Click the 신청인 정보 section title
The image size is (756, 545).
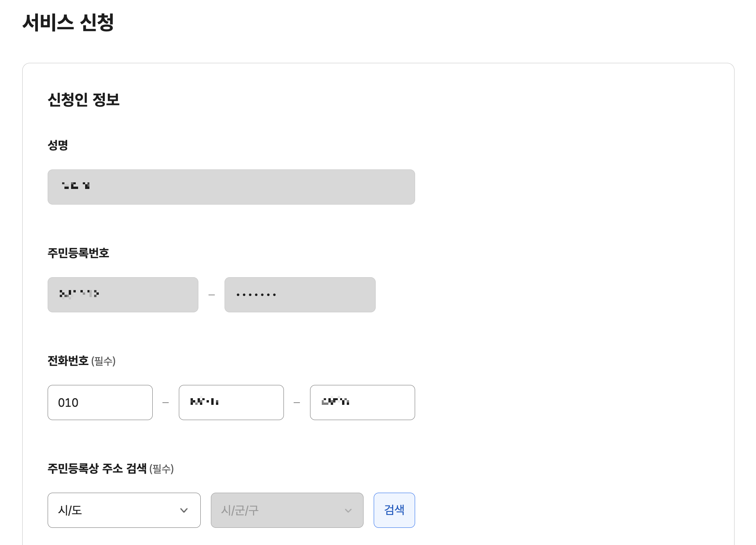84,100
